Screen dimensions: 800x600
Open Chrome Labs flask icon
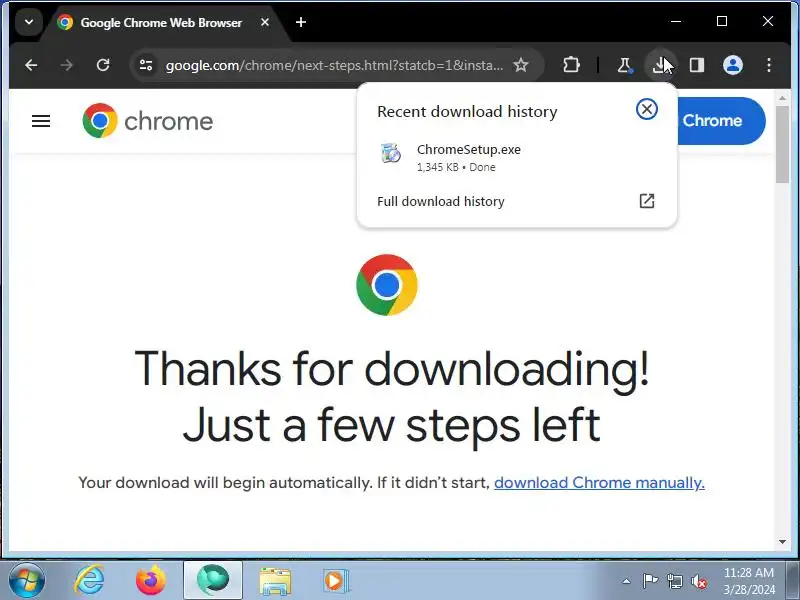tap(624, 65)
